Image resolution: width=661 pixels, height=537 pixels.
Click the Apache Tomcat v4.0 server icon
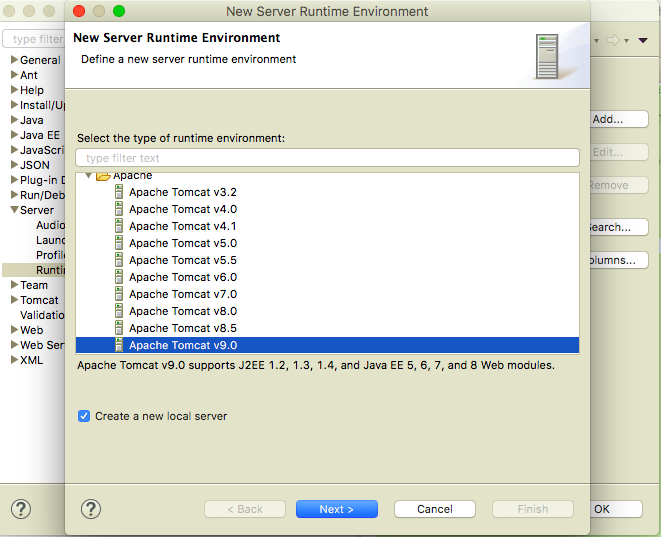[119, 209]
